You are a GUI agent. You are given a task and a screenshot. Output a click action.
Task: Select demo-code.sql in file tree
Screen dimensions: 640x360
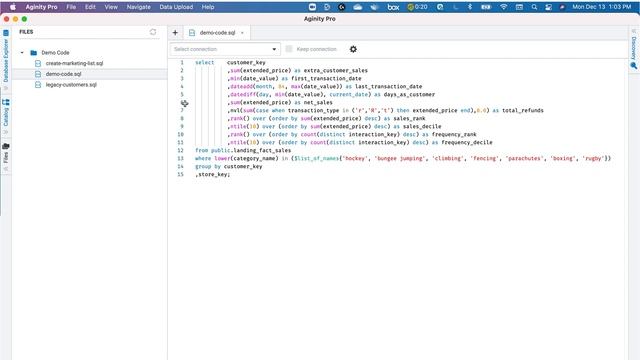63,74
